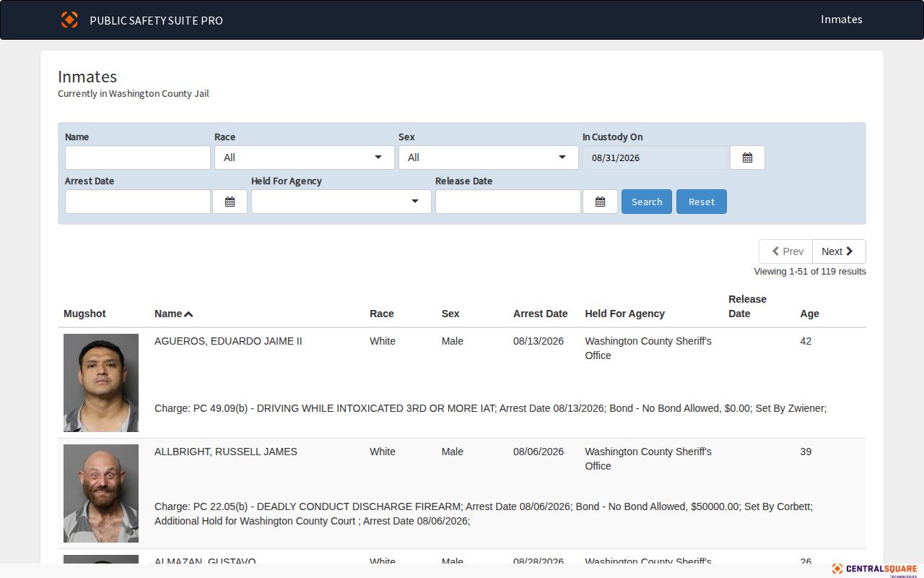Open the Race dropdown
This screenshot has height=578, width=924.
point(304,158)
